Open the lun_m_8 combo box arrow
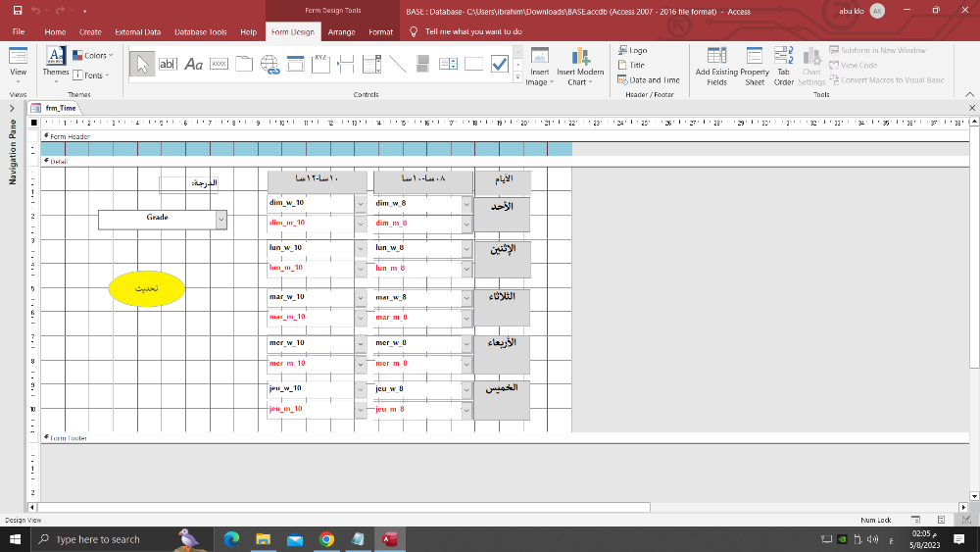 tap(466, 269)
